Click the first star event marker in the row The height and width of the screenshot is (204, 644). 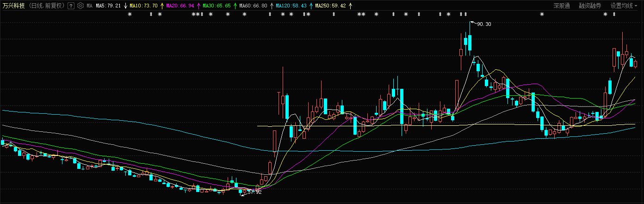click(130, 14)
